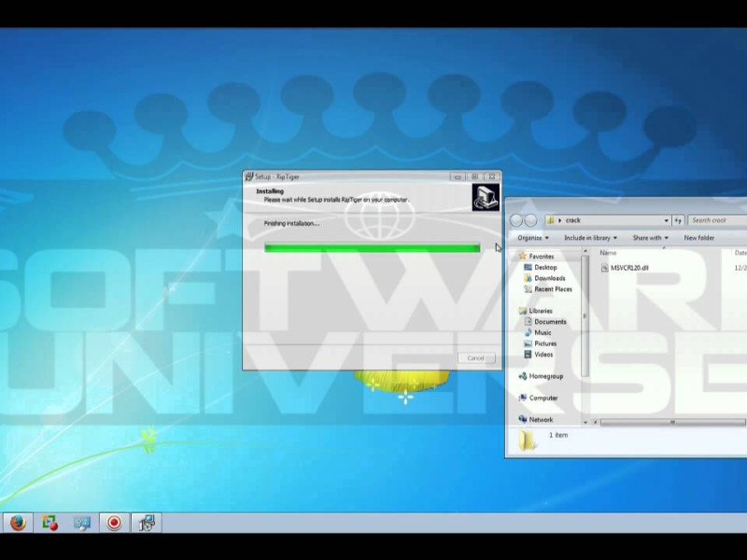The image size is (747, 560).
Task: Click the Setup window close button
Action: pos(492,176)
